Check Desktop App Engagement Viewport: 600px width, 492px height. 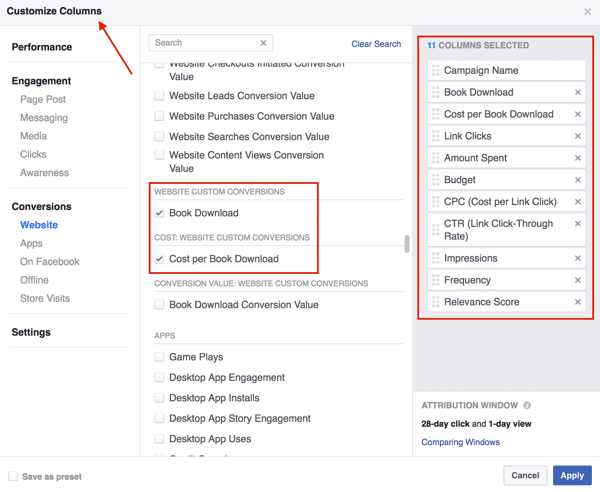159,378
